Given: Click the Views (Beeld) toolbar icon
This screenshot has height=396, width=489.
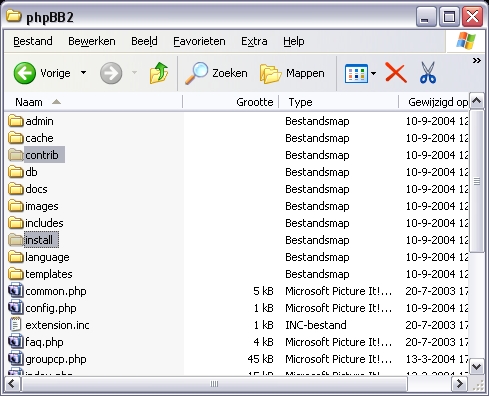Looking at the screenshot, I should (x=356, y=73).
